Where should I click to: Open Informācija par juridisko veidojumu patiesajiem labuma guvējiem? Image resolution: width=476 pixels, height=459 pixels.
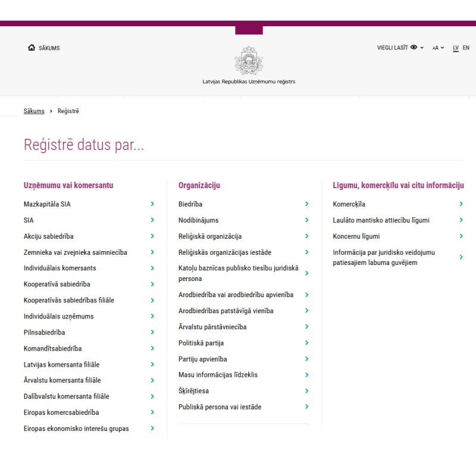coord(384,257)
